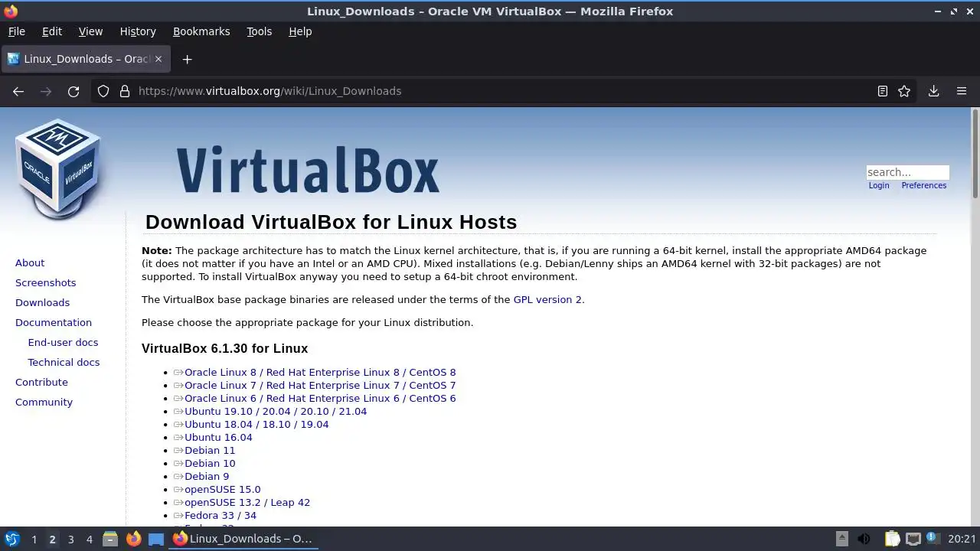980x551 pixels.
Task: Open the update notification tray icon
Action: 933,539
